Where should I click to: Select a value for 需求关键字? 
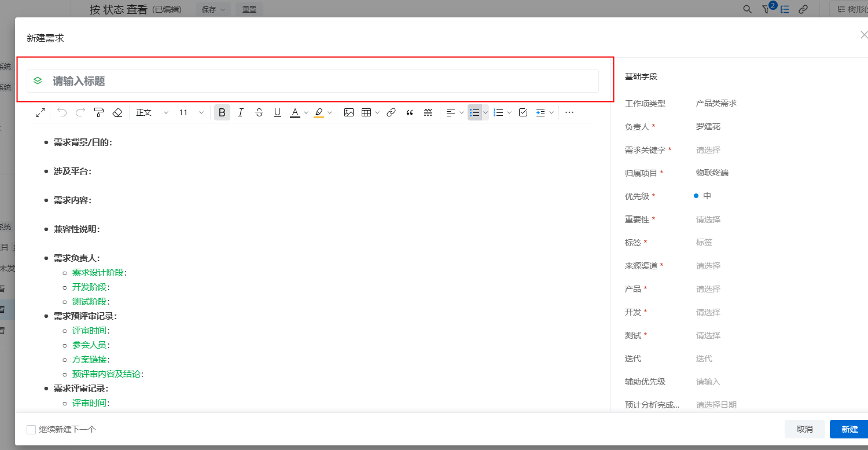point(708,150)
